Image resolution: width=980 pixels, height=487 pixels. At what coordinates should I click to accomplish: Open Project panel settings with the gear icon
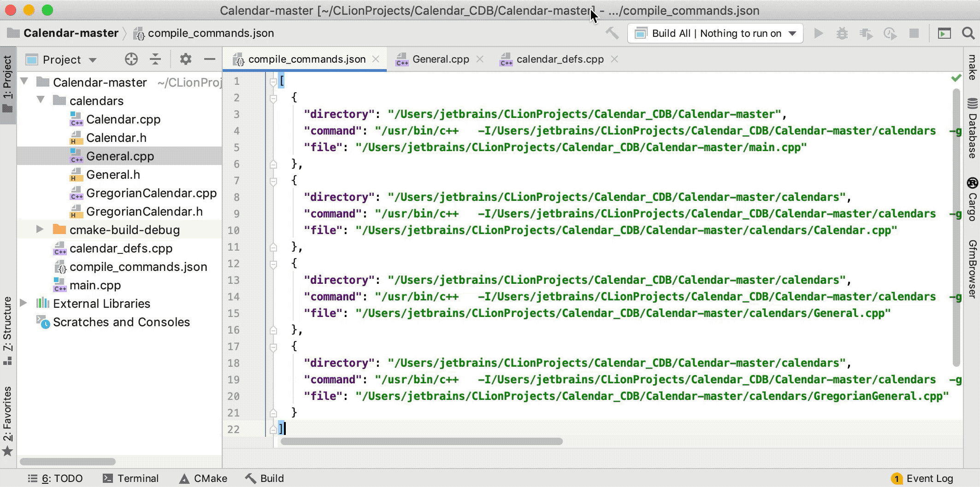(186, 59)
